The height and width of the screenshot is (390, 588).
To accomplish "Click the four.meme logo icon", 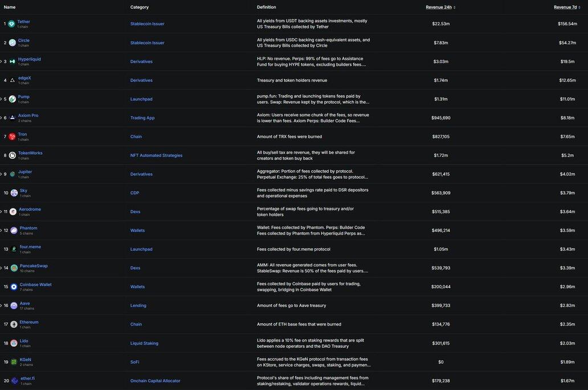I will (14, 249).
